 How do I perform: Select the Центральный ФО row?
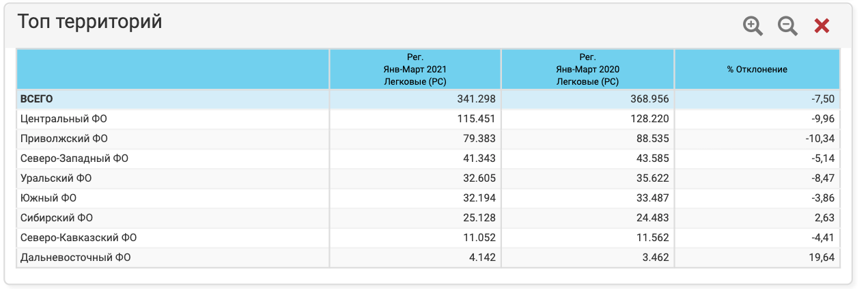coord(64,119)
